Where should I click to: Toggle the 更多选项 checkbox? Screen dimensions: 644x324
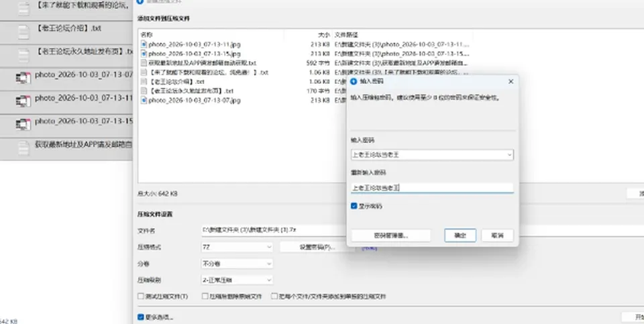point(140,317)
